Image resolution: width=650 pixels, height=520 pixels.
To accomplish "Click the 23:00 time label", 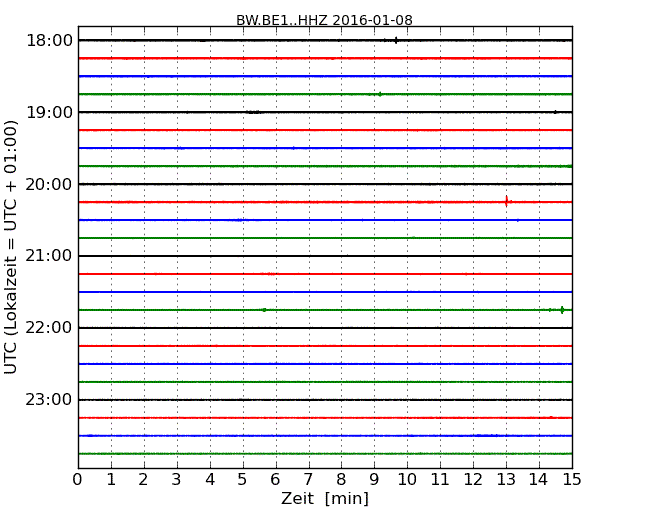I will click(49, 400).
